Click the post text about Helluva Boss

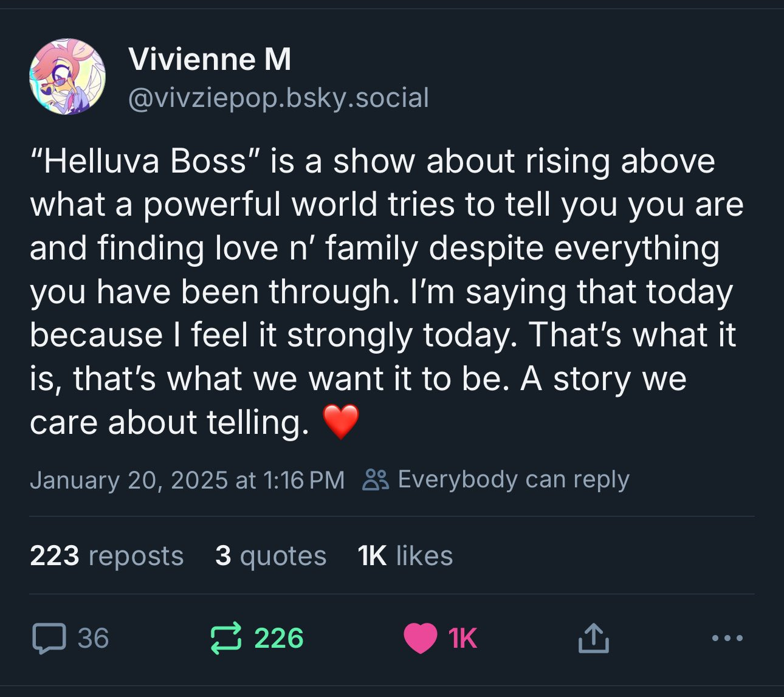387,292
